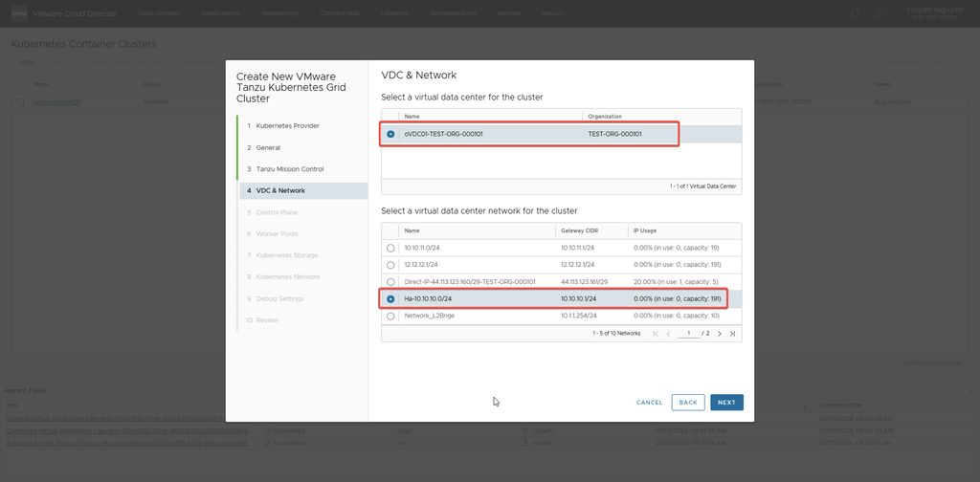
Task: Return to Tanzu Mission Control step
Action: point(289,169)
